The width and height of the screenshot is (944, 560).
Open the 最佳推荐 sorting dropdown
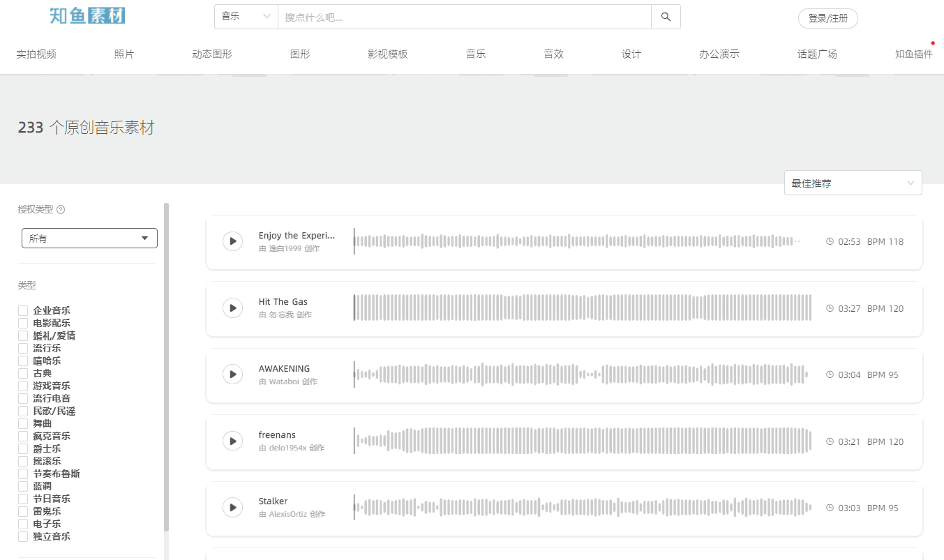click(852, 182)
